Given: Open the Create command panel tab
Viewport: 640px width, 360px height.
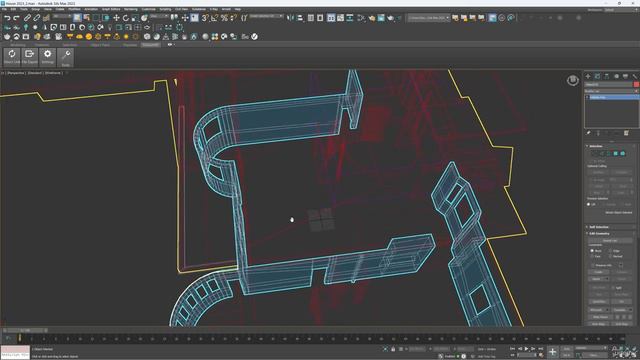Looking at the screenshot, I should [x=588, y=76].
